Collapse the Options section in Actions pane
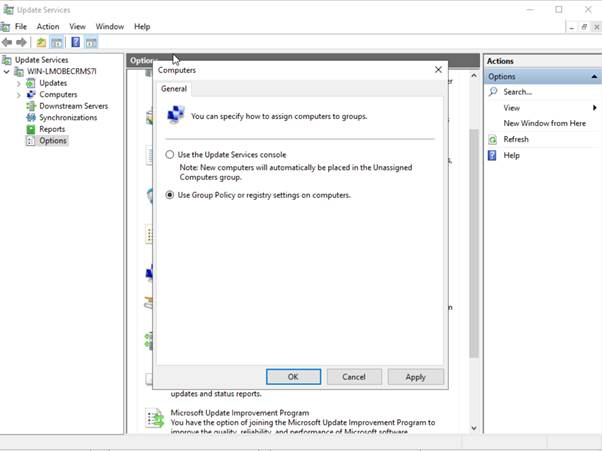 click(x=594, y=76)
